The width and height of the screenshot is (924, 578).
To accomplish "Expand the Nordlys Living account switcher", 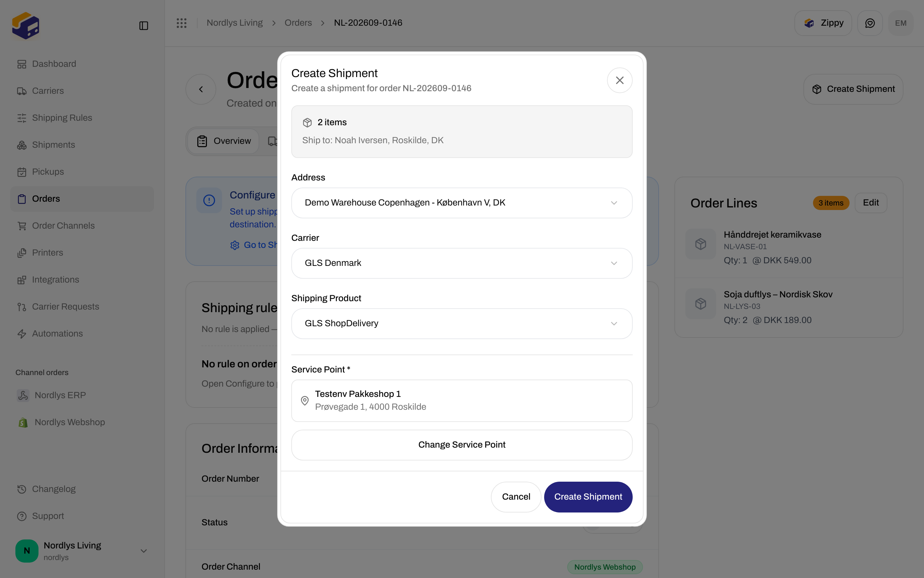I will coord(143,551).
